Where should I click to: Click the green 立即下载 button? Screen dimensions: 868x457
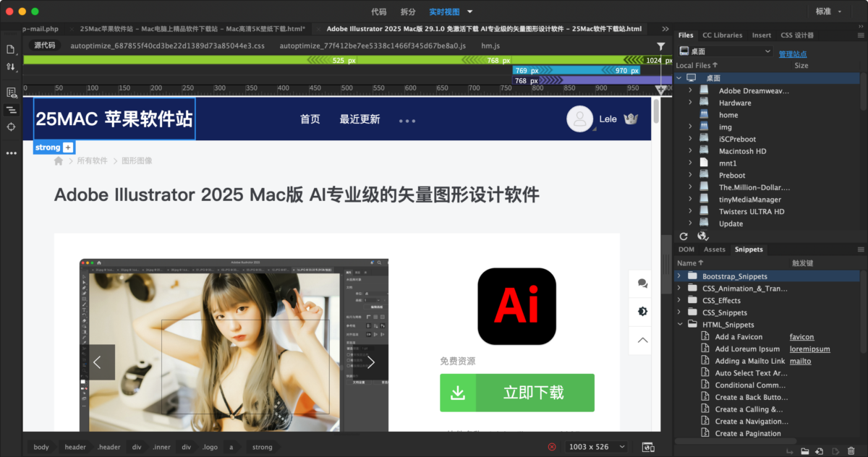point(517,393)
